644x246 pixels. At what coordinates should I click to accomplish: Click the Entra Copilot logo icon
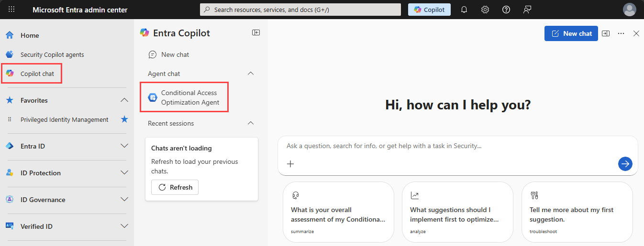pos(144,32)
